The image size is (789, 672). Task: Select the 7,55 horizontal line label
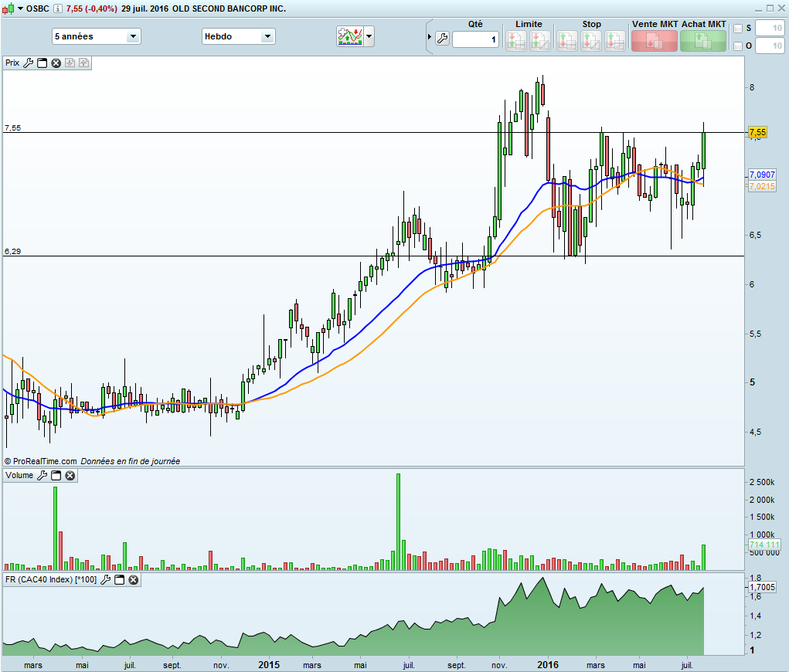tap(12, 127)
